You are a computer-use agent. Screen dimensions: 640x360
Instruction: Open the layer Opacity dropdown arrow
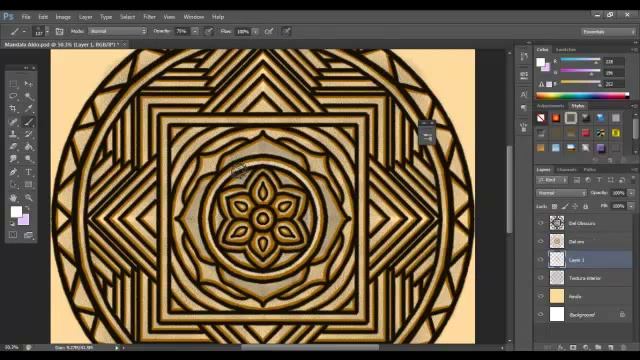point(631,193)
